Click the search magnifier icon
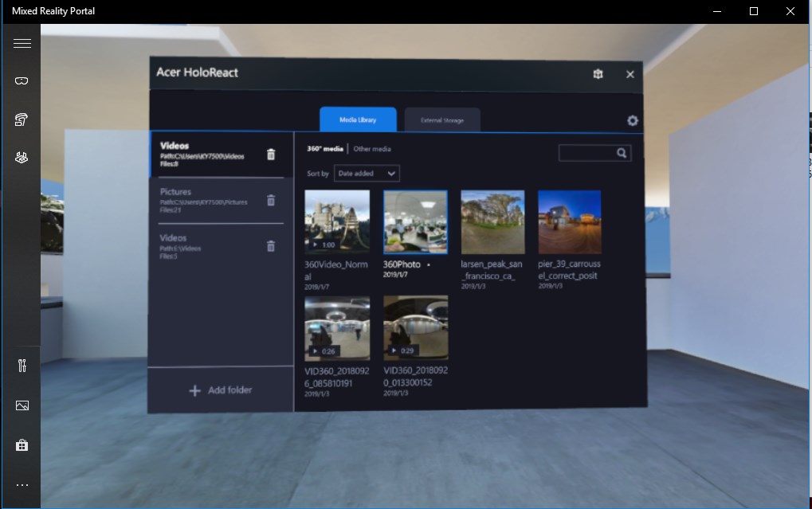The image size is (812, 509). point(622,151)
